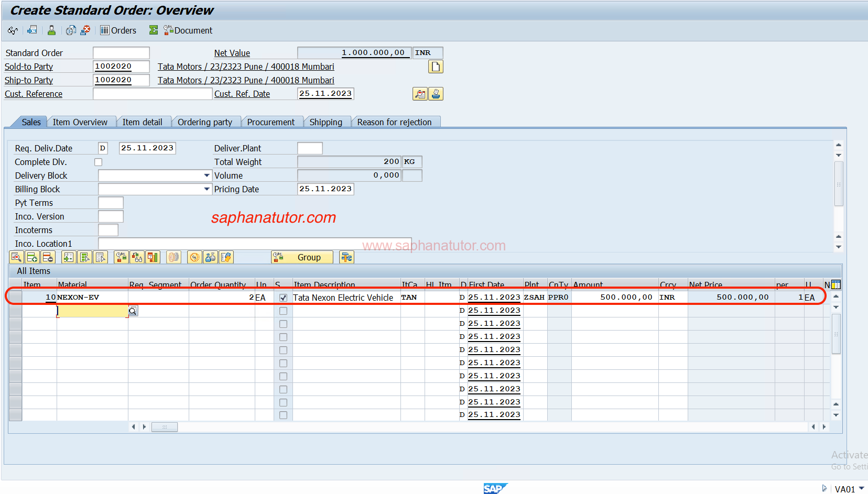This screenshot has height=494, width=868.
Task: Expand the Billing Block dropdown
Action: (207, 189)
